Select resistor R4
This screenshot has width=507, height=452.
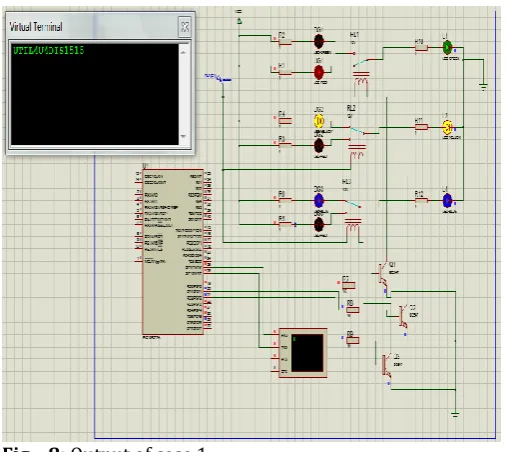click(285, 121)
